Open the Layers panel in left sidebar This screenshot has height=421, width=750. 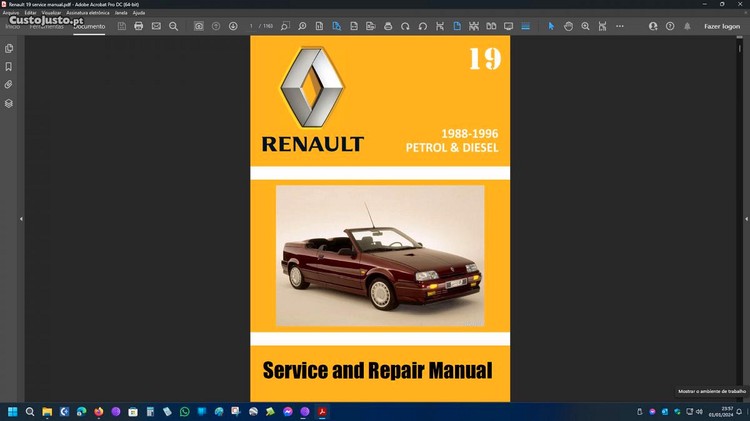9,103
